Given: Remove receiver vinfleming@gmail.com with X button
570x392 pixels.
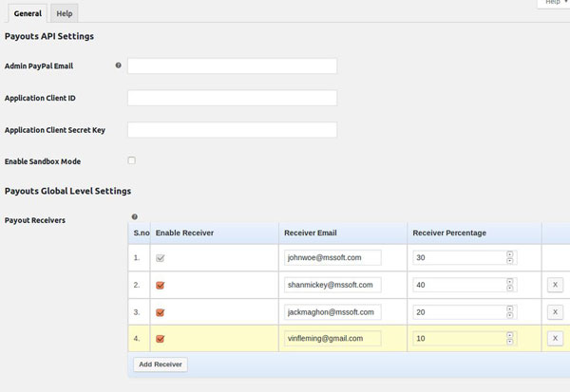Looking at the screenshot, I should click(x=555, y=338).
